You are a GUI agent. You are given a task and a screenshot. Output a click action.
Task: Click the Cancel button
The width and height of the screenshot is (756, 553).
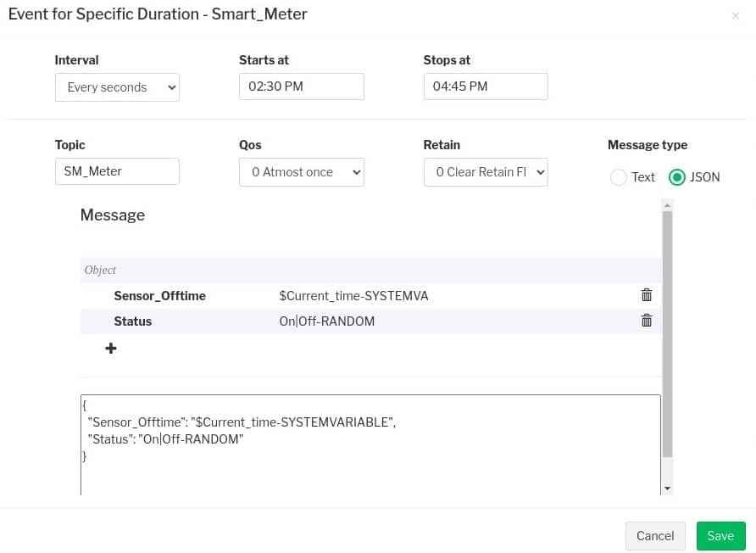[655, 536]
